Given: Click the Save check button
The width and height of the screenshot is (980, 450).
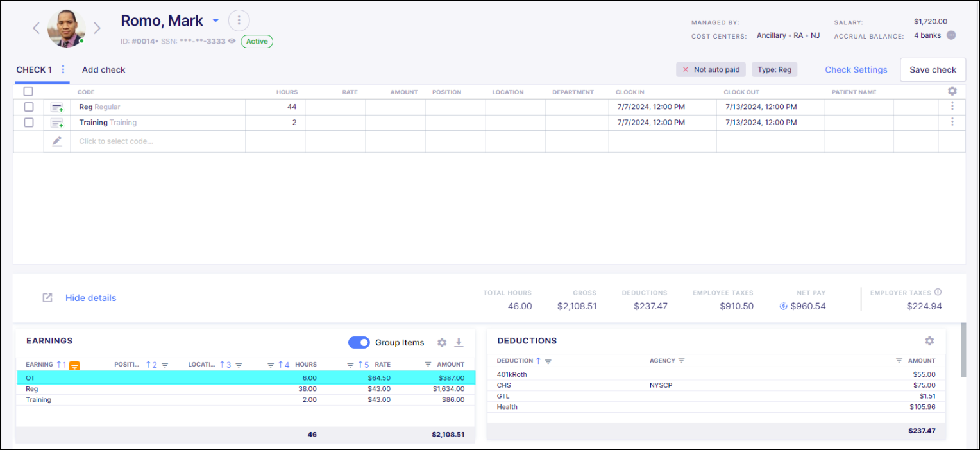Looking at the screenshot, I should tap(933, 69).
